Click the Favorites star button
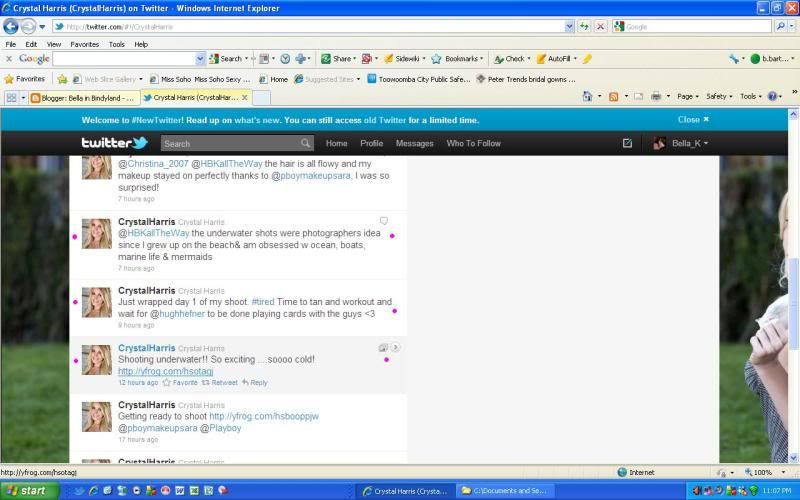The width and height of the screenshot is (800, 500). click(x=24, y=79)
